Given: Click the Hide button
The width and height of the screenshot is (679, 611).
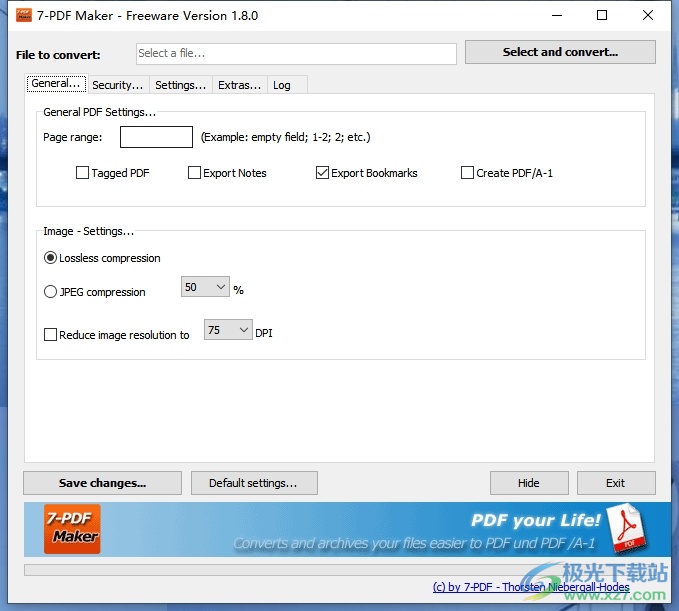Looking at the screenshot, I should [x=529, y=483].
